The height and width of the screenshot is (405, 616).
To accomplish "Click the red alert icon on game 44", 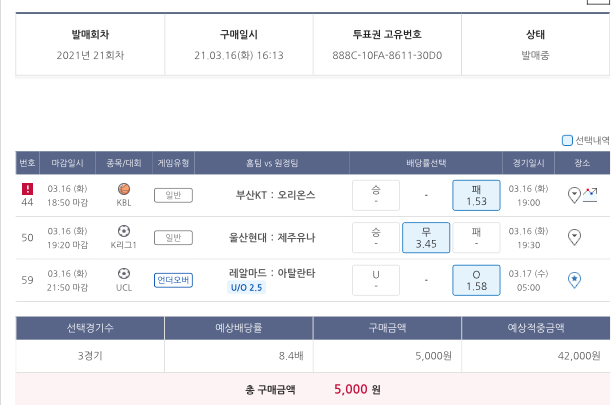I will (27, 188).
